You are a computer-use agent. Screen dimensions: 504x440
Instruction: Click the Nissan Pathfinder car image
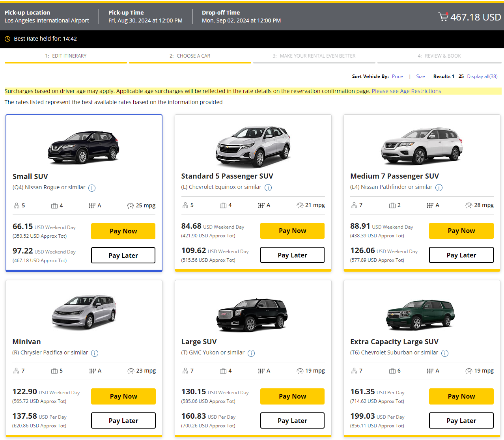coord(422,146)
